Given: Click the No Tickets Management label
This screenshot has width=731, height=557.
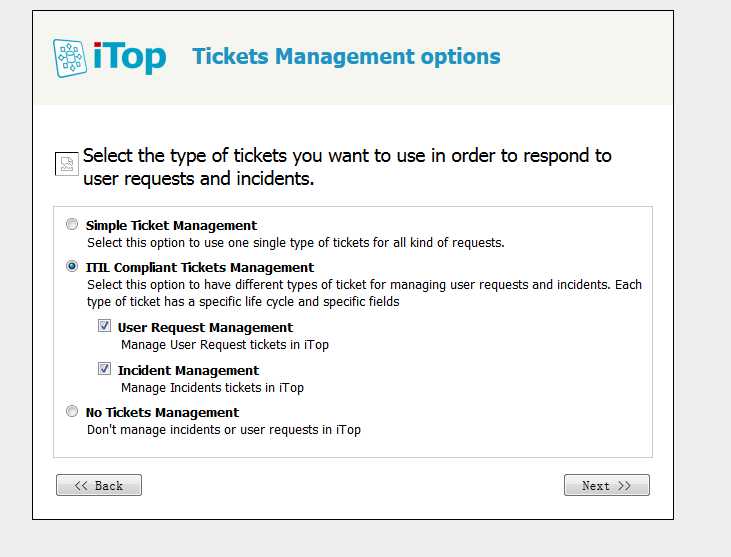Looking at the screenshot, I should click(162, 413).
